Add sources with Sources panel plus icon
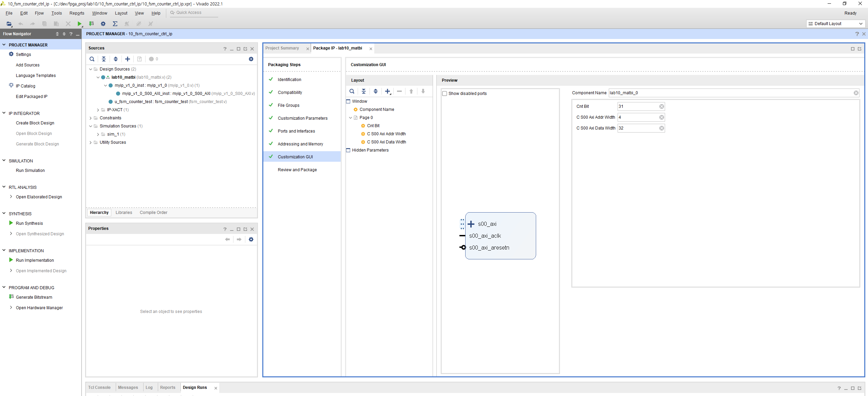Screen dimensions: 868x396 (x=128, y=59)
